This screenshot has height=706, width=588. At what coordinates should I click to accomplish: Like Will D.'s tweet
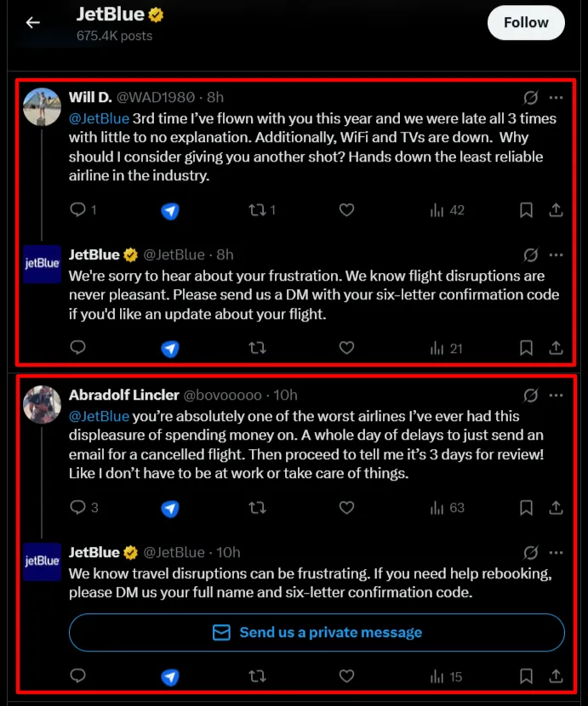pyautogui.click(x=346, y=209)
